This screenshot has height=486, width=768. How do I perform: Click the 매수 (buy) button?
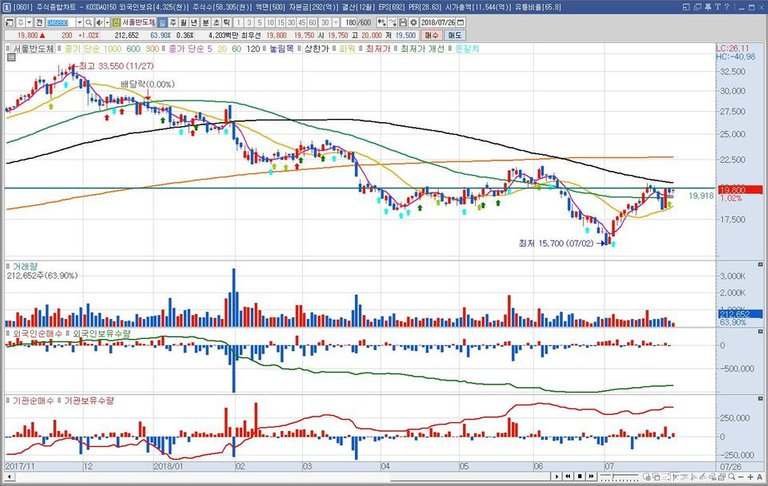point(431,34)
